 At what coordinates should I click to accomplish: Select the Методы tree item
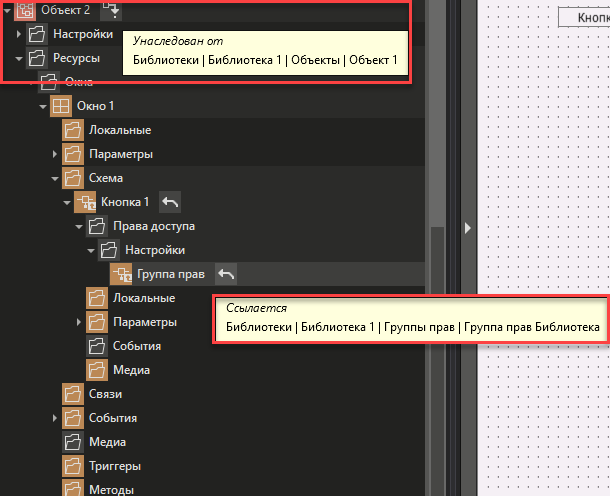tap(112, 490)
